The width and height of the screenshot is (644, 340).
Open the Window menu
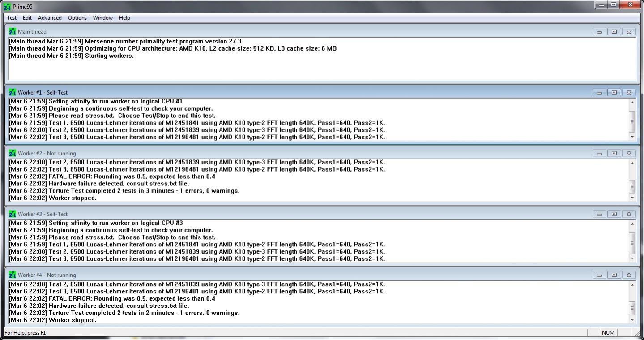pyautogui.click(x=102, y=18)
